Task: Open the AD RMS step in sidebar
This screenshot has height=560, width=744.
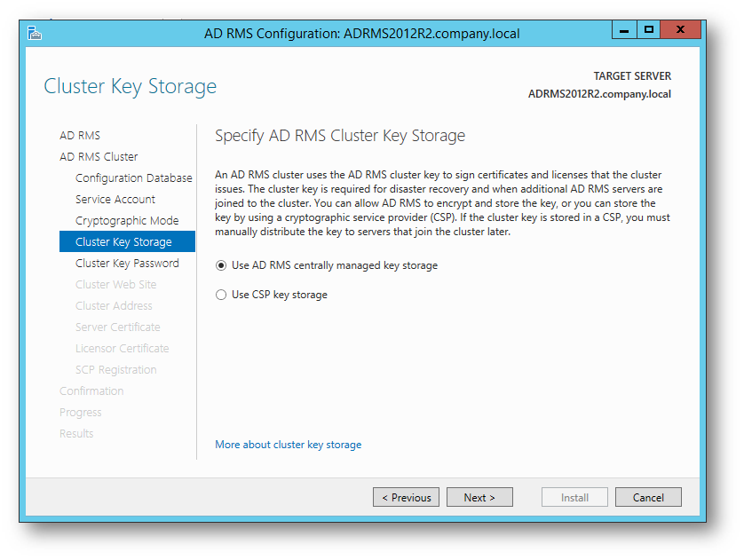Action: tap(80, 136)
